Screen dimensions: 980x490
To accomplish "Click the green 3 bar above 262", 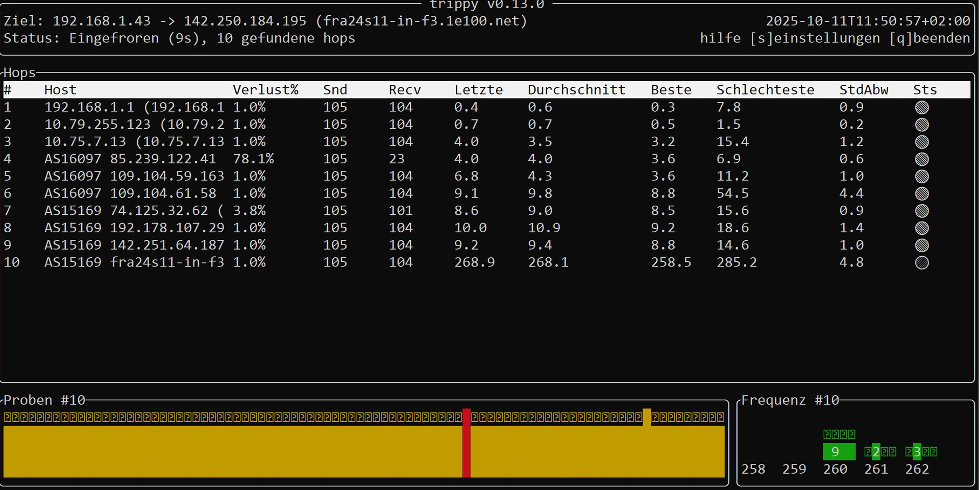I will pyautogui.click(x=917, y=452).
